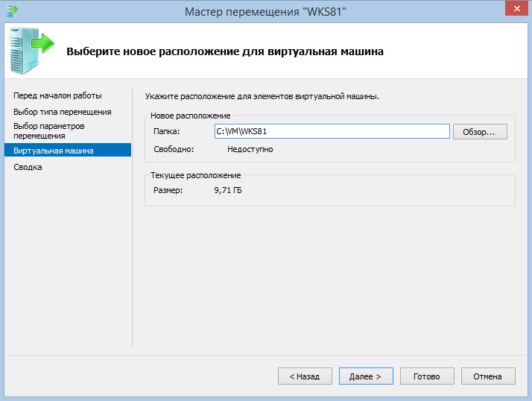This screenshot has height=401, width=532.
Task: Click the header 'Выберите новое расположение'
Action: 225,52
